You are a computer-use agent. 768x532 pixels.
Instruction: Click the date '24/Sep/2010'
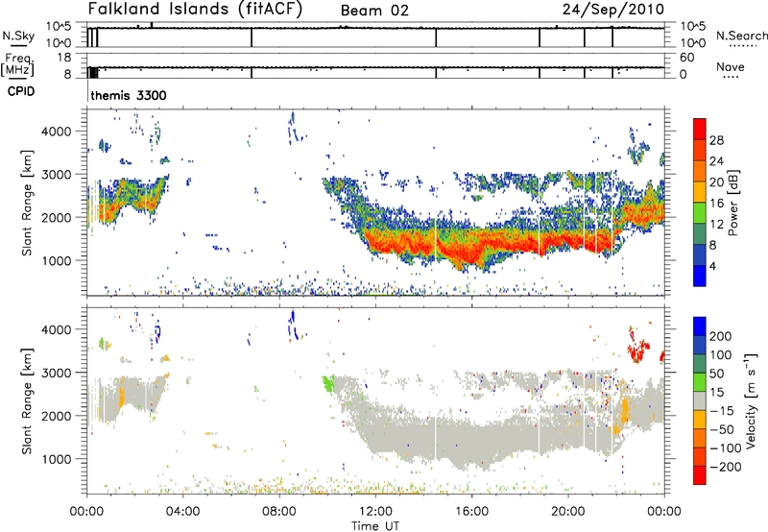click(x=613, y=10)
